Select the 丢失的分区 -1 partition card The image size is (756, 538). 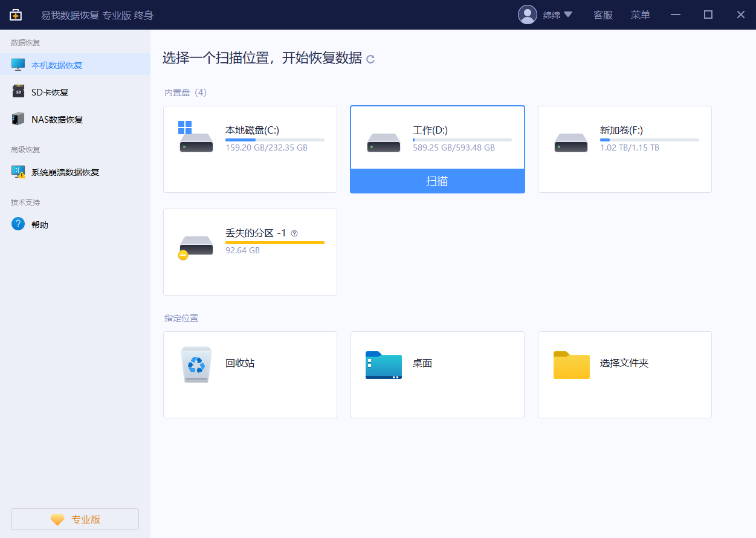click(x=250, y=252)
